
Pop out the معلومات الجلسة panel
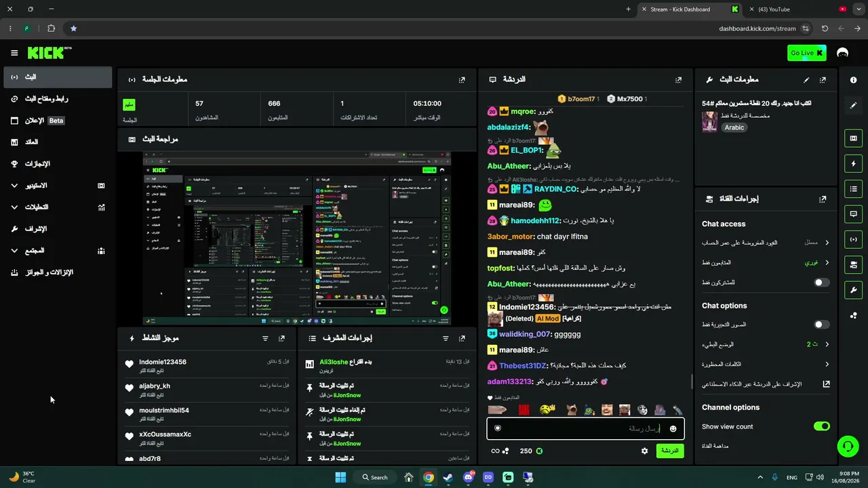point(462,79)
